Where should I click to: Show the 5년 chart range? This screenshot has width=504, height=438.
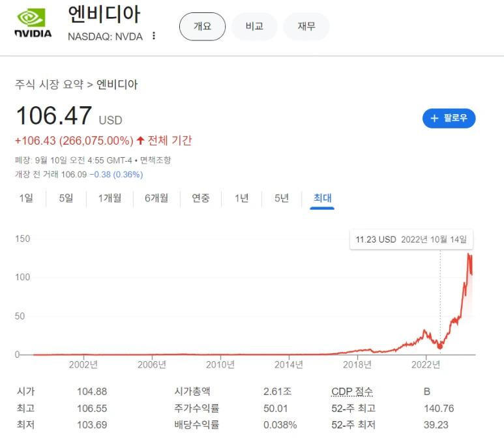click(x=282, y=198)
